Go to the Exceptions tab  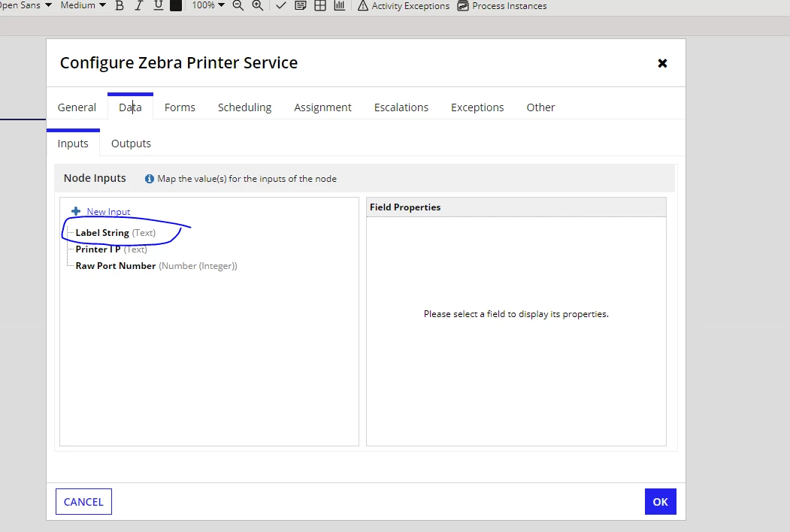coord(477,107)
